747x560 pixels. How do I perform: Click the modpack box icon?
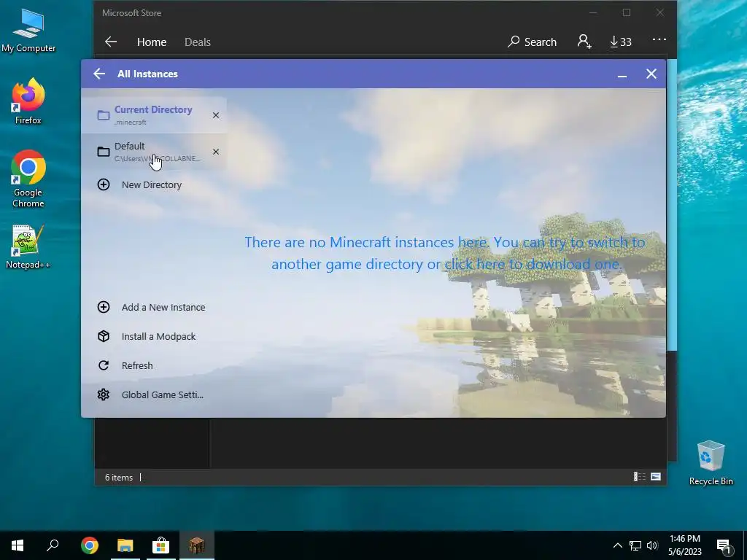104,336
